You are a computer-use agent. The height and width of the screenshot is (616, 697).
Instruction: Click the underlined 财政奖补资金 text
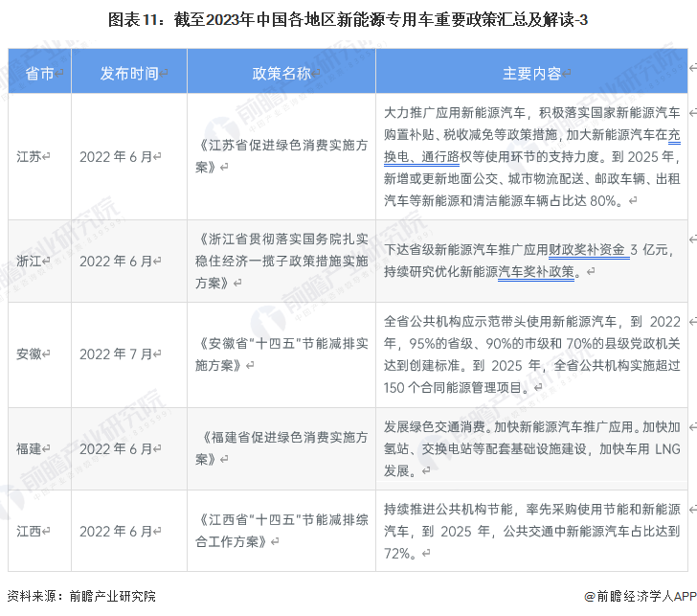(587, 249)
